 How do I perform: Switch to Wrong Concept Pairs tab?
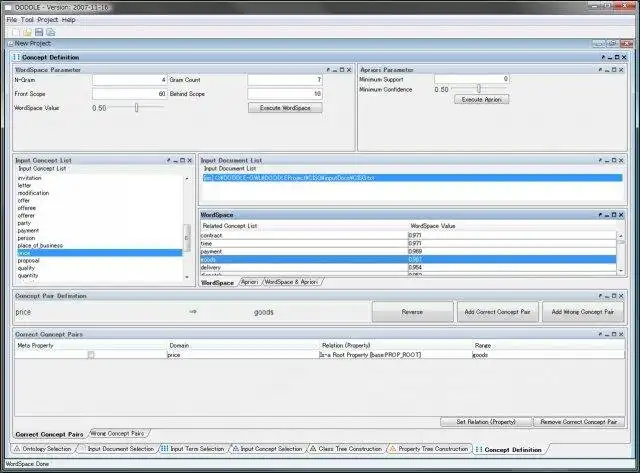tap(118, 433)
